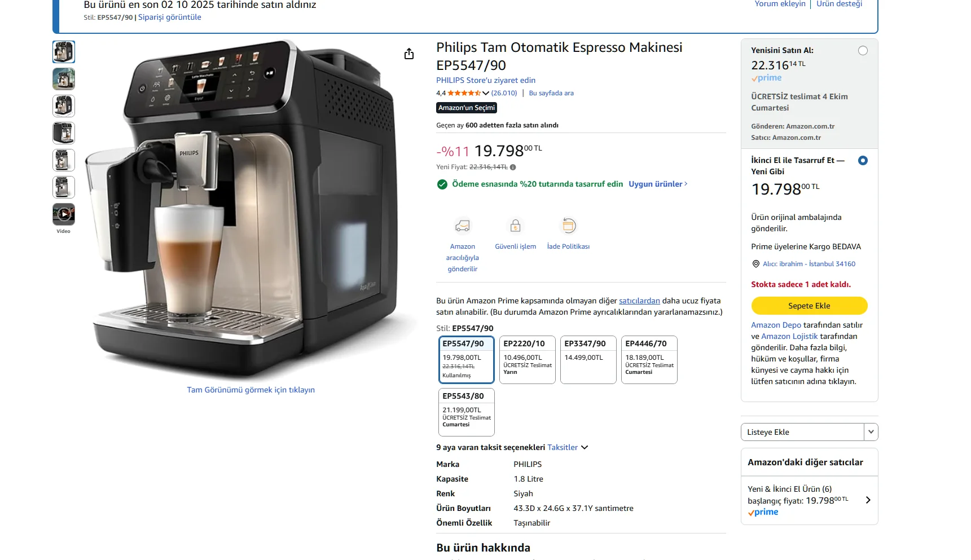Viewport: 971px width, 560px height.
Task: Click the 'Geçen ay 600 adetten fazla' text
Action: pyautogui.click(x=497, y=125)
